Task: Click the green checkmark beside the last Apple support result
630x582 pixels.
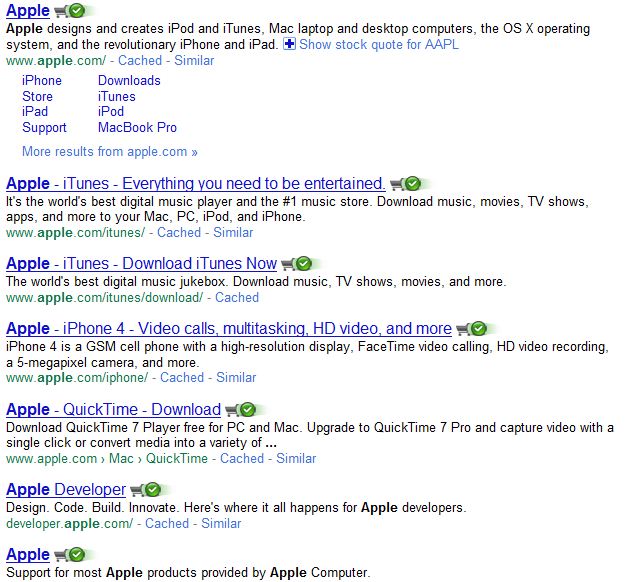Action: pos(77,555)
